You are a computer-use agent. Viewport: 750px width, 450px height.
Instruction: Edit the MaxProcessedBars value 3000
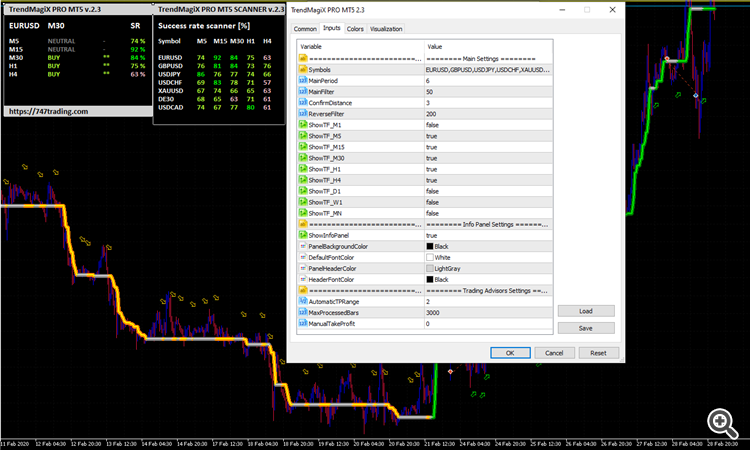(488, 312)
